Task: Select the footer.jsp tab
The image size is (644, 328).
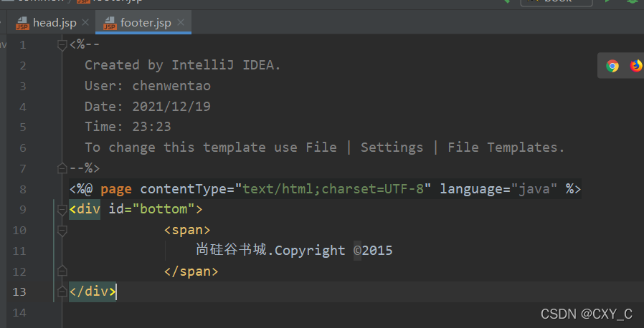Action: click(143, 22)
